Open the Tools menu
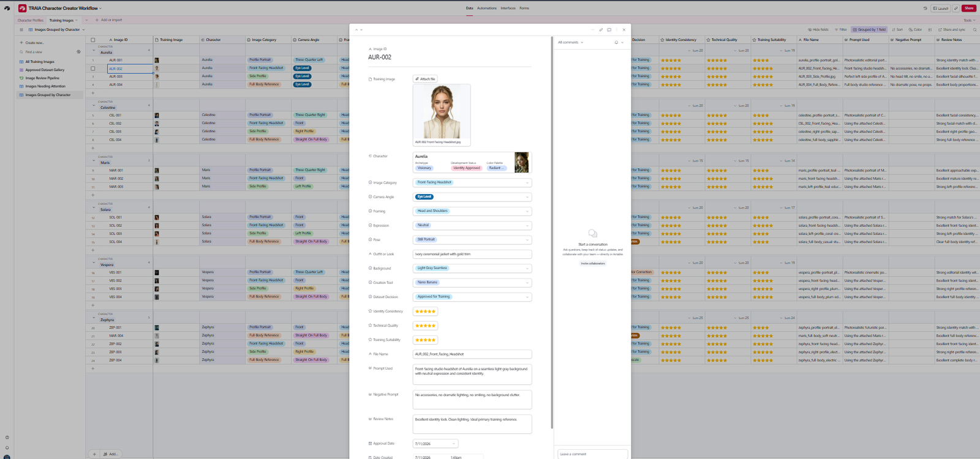The image size is (980, 459). tap(969, 20)
